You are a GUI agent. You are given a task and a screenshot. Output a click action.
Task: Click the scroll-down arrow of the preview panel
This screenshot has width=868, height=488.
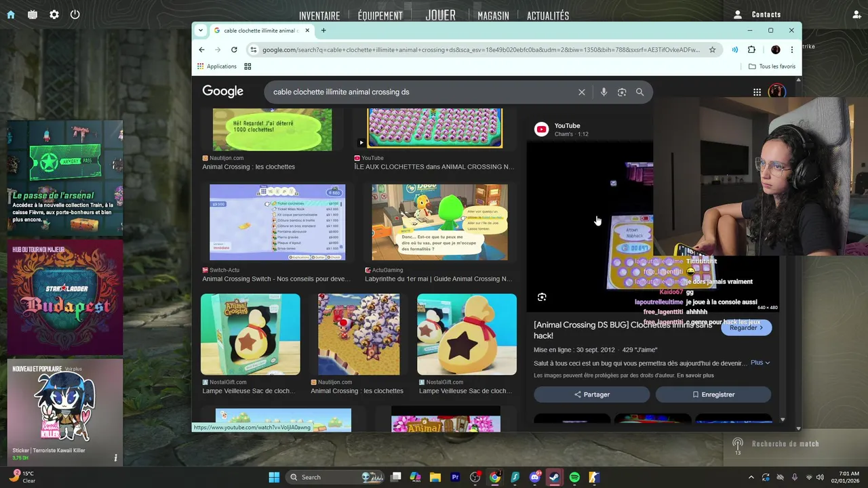click(782, 420)
